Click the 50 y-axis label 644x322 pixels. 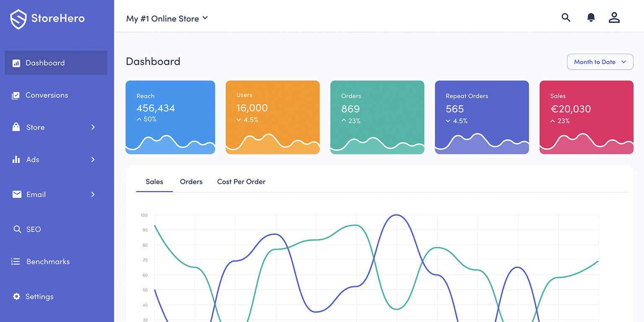[145, 290]
